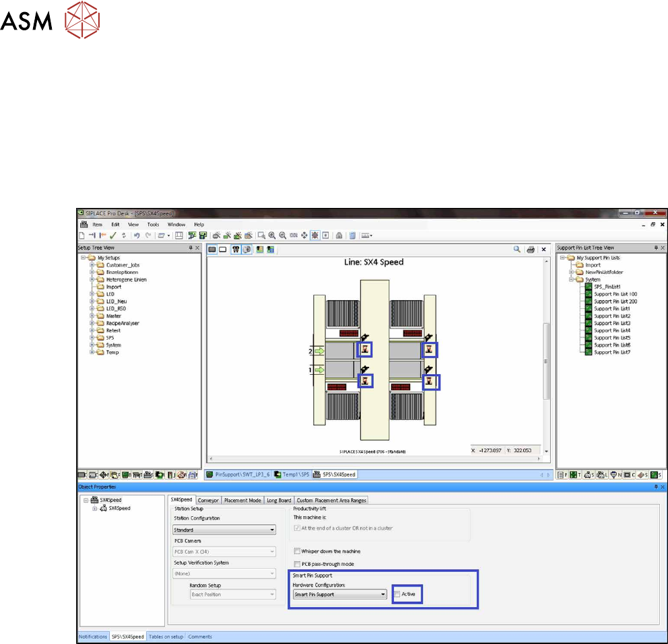This screenshot has height=644, width=668.
Task: Click the zoom-to-region selection icon
Action: coord(261,236)
